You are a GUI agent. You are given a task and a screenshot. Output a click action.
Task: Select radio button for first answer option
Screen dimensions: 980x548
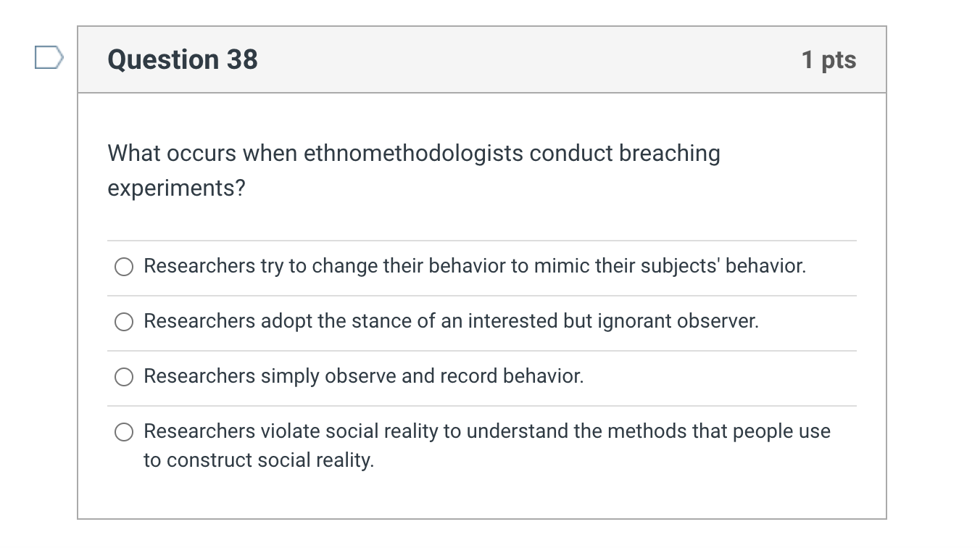pos(123,267)
